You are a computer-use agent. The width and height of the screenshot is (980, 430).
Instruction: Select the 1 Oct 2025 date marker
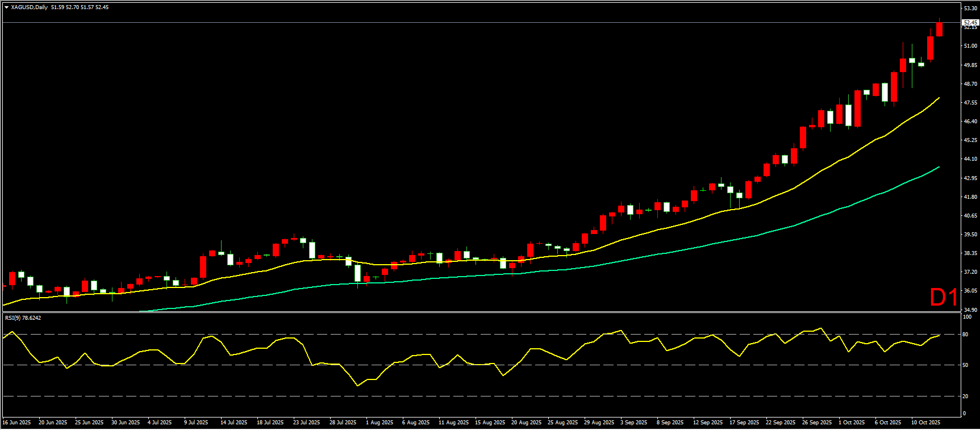coord(851,423)
